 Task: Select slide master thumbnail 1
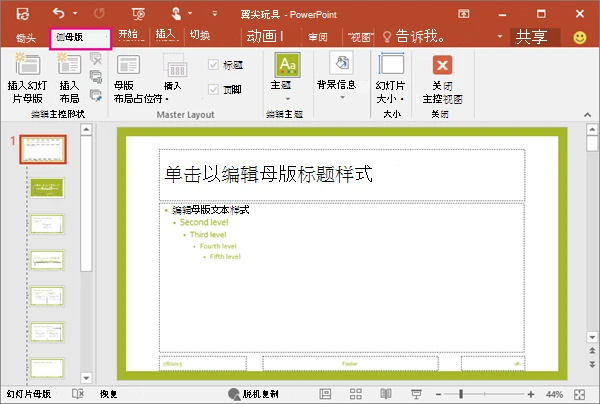43,150
